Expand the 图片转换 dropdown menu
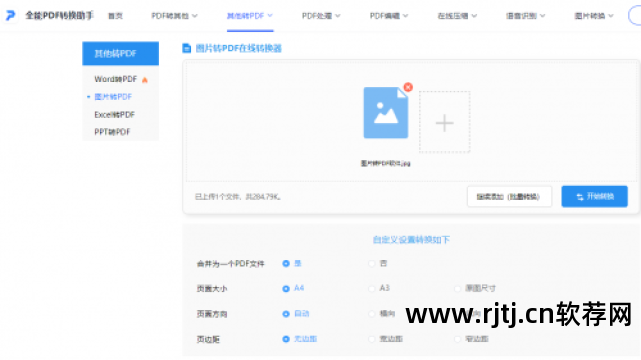Screen dimensions: 641x360 click(594, 16)
